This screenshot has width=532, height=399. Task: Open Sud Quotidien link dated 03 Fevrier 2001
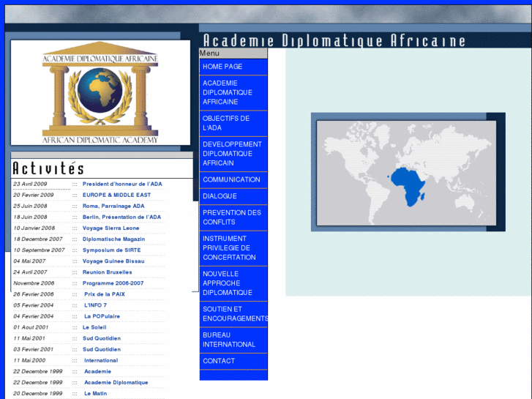[x=102, y=349]
